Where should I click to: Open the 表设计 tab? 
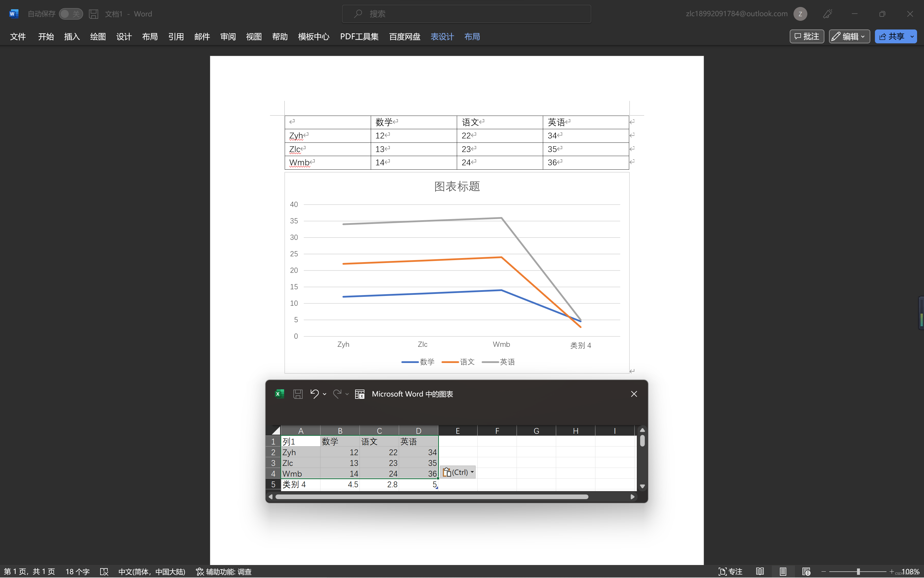(x=442, y=36)
